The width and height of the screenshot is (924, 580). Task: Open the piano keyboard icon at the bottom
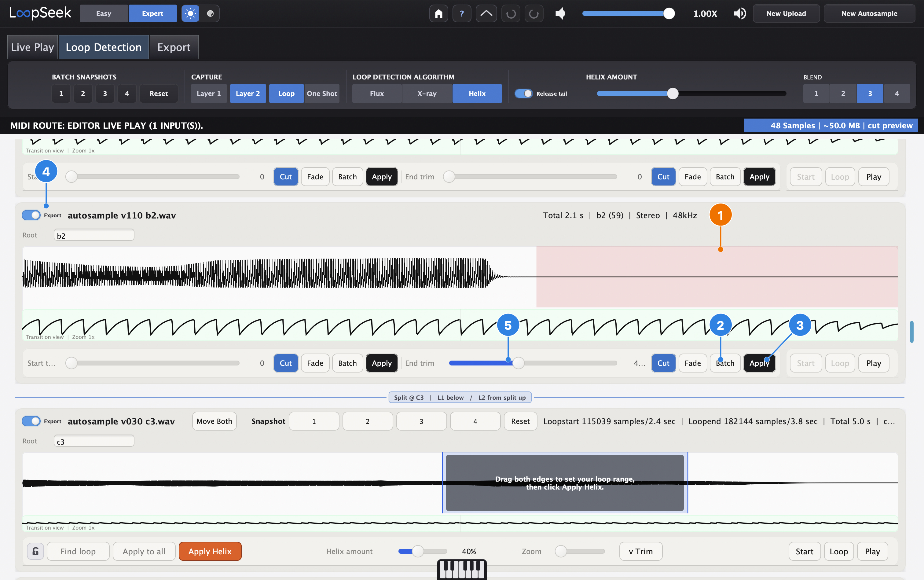click(x=462, y=569)
